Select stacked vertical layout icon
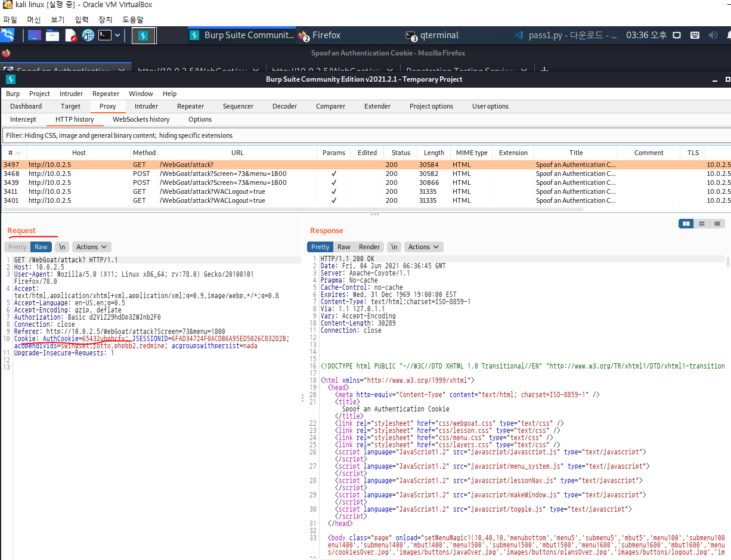The width and height of the screenshot is (731, 560). click(702, 224)
